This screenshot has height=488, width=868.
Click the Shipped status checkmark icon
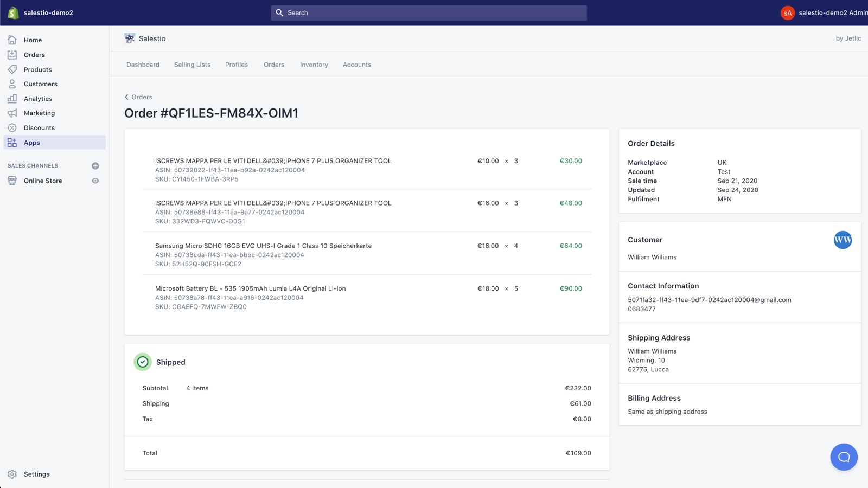(142, 362)
